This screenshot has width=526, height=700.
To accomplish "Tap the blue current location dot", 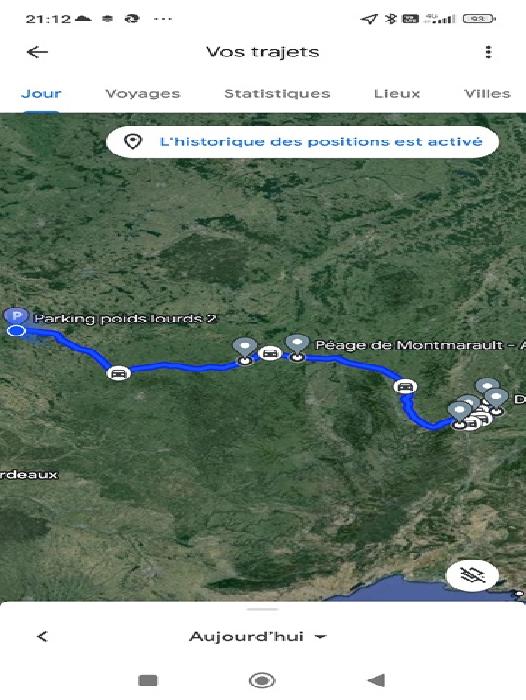I will (x=16, y=331).
